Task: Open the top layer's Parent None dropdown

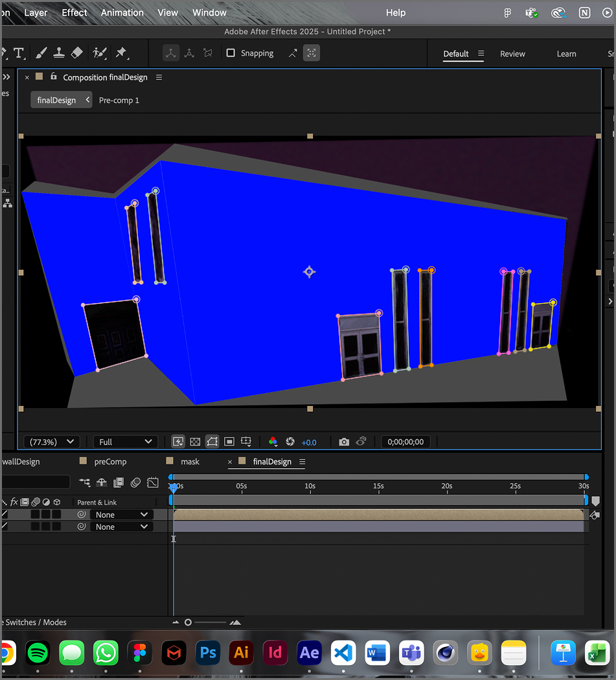Action: [121, 514]
